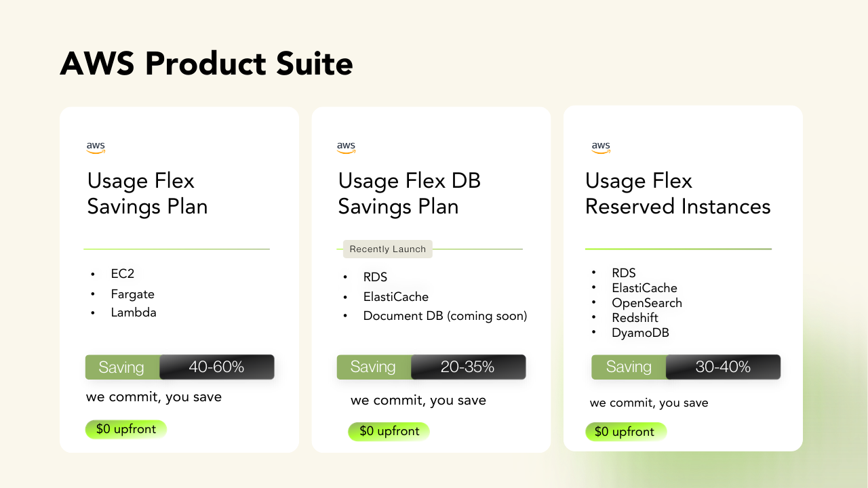Click $0 upfront pill on Savings Plan card

pyautogui.click(x=126, y=429)
